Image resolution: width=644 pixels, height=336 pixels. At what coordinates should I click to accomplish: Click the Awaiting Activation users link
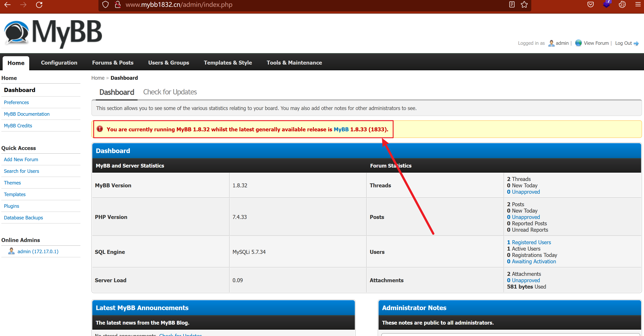534,262
